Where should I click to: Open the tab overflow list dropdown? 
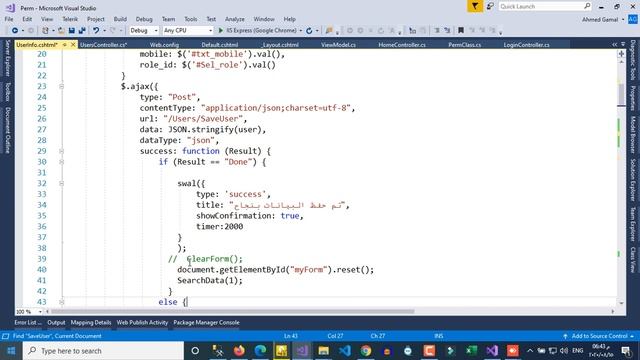(623, 44)
